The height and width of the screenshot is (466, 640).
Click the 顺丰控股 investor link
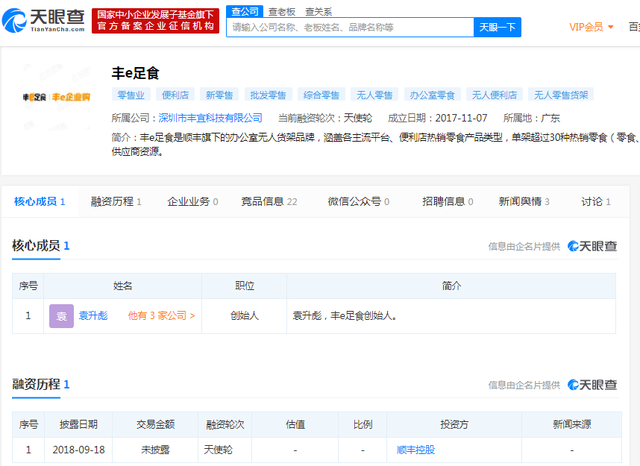pyautogui.click(x=416, y=450)
